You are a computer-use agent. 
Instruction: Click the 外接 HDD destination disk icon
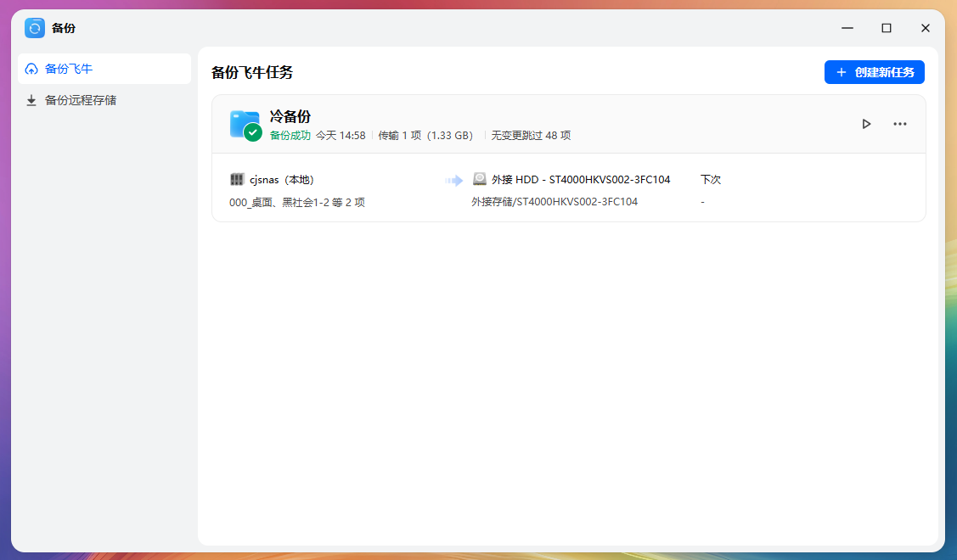[x=480, y=179]
